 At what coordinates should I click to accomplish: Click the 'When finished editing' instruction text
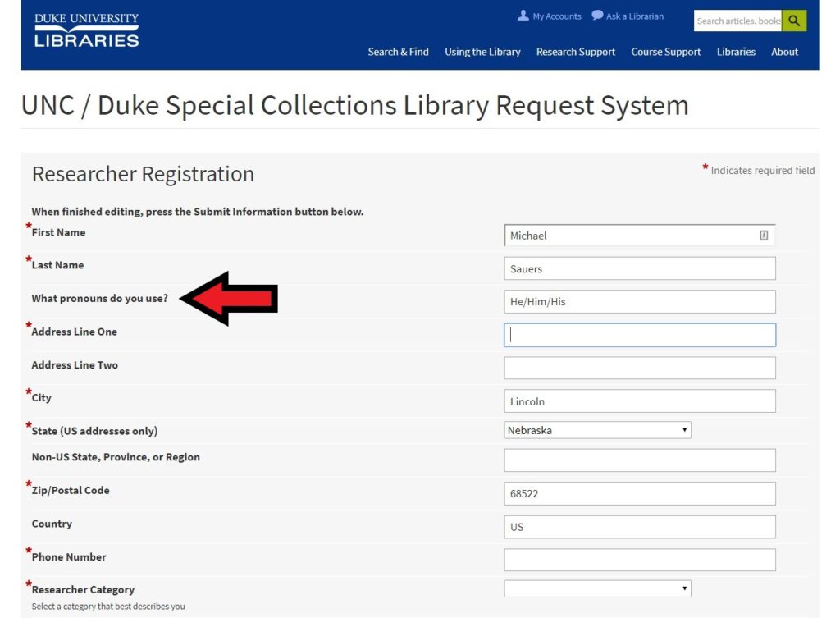pos(198,212)
